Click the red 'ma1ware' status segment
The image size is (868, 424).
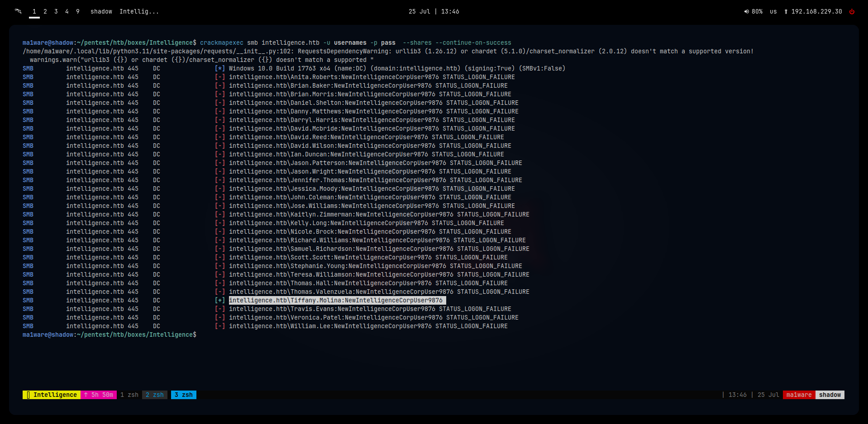pyautogui.click(x=799, y=395)
